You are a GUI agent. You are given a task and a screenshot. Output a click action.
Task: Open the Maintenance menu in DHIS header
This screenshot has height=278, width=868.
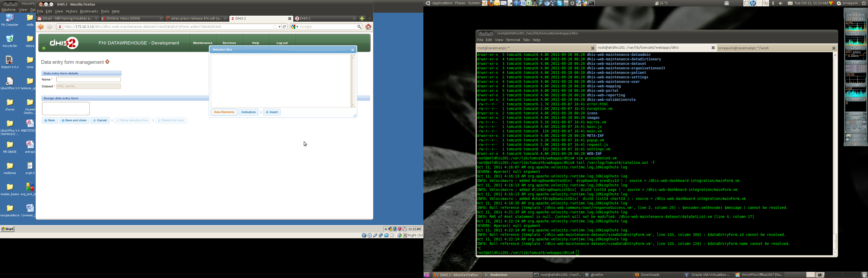(202, 43)
